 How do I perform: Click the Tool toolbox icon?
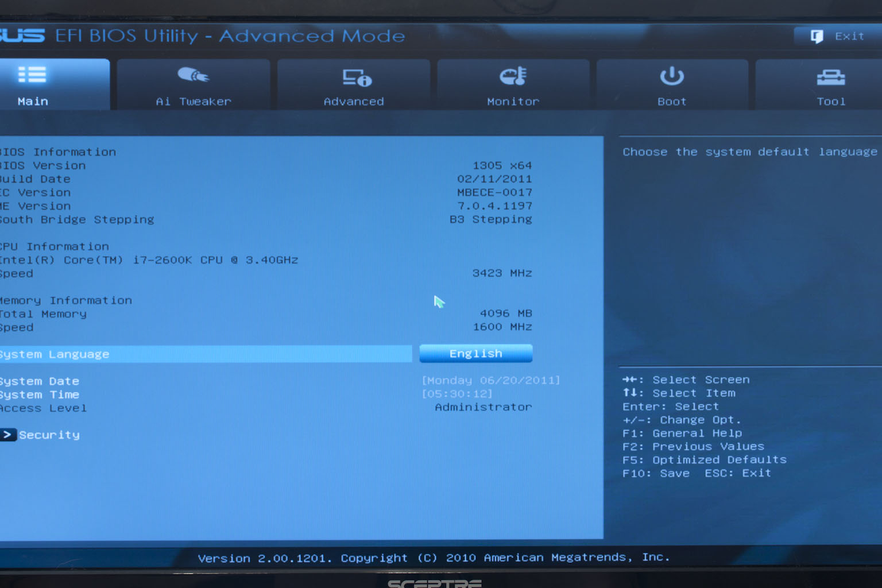pyautogui.click(x=831, y=77)
